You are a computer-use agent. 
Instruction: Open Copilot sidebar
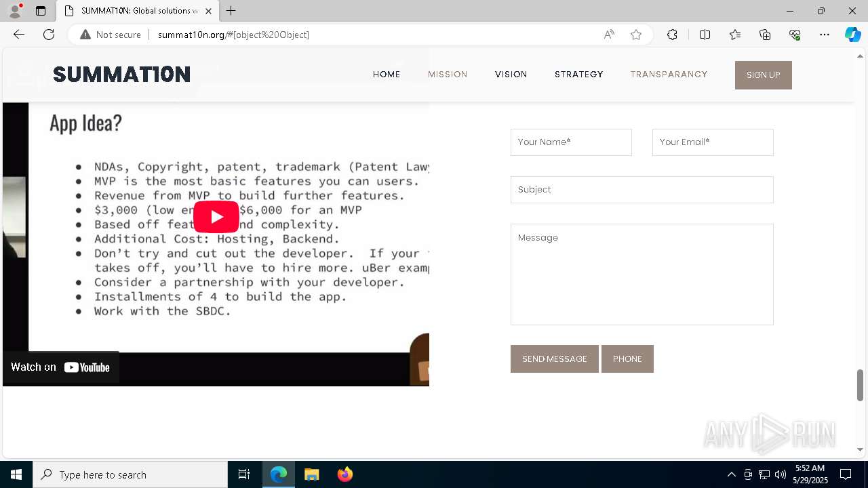pyautogui.click(x=852, y=35)
